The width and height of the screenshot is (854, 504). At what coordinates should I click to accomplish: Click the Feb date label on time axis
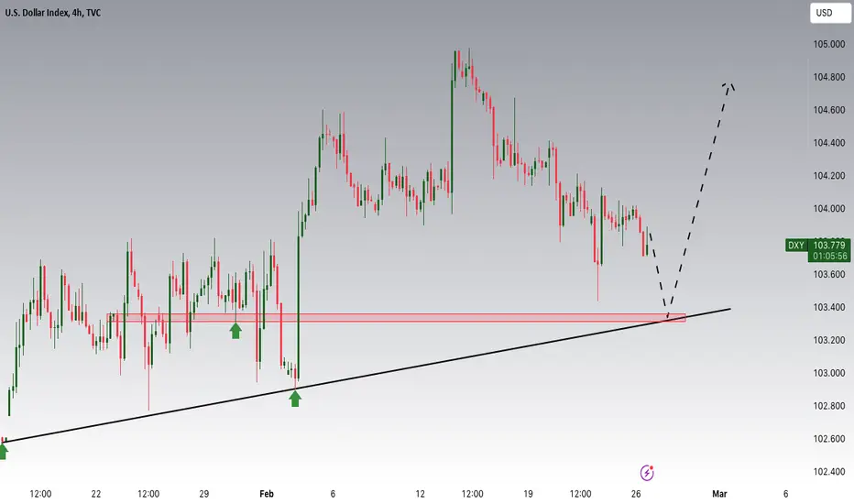(267, 494)
